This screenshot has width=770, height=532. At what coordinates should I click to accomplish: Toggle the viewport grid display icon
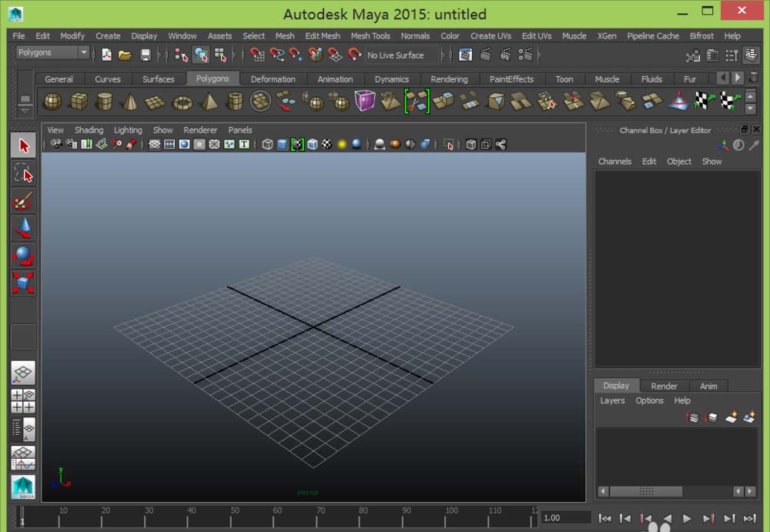tap(155, 144)
